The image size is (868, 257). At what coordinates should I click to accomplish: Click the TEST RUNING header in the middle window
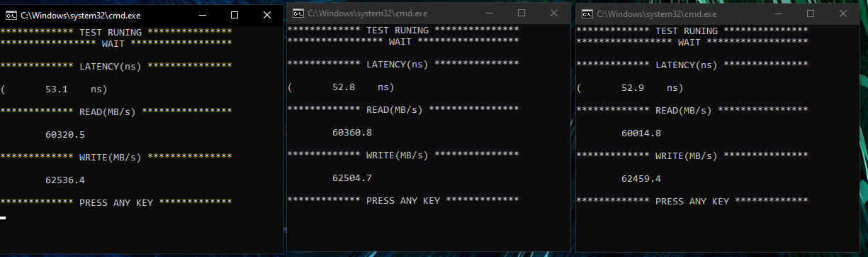coord(398,31)
